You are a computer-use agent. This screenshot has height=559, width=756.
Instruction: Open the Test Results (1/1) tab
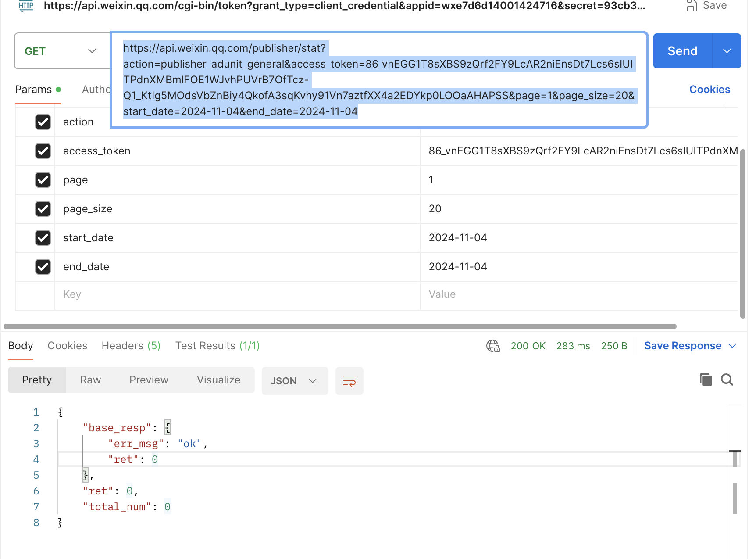coord(218,346)
